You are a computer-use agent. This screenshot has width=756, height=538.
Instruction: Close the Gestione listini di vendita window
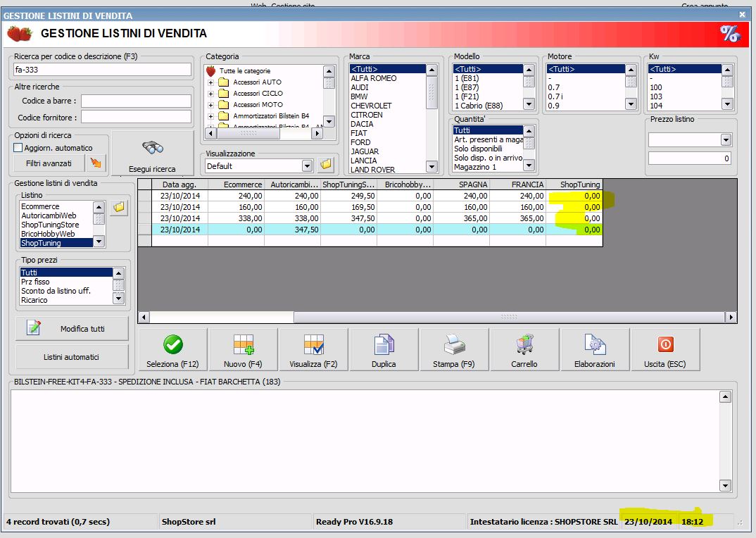tap(743, 15)
